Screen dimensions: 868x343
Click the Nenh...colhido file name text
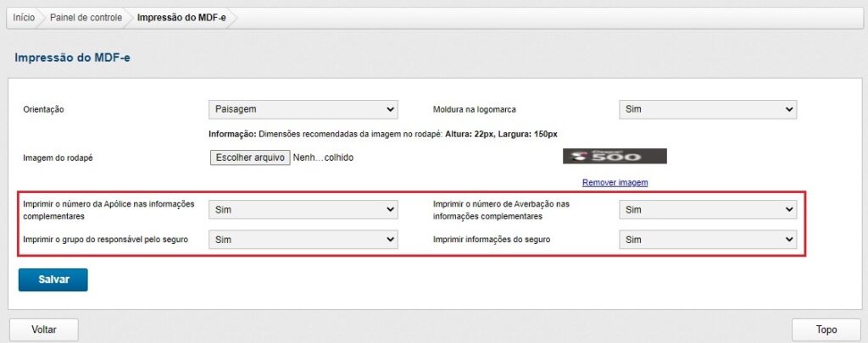click(x=323, y=158)
